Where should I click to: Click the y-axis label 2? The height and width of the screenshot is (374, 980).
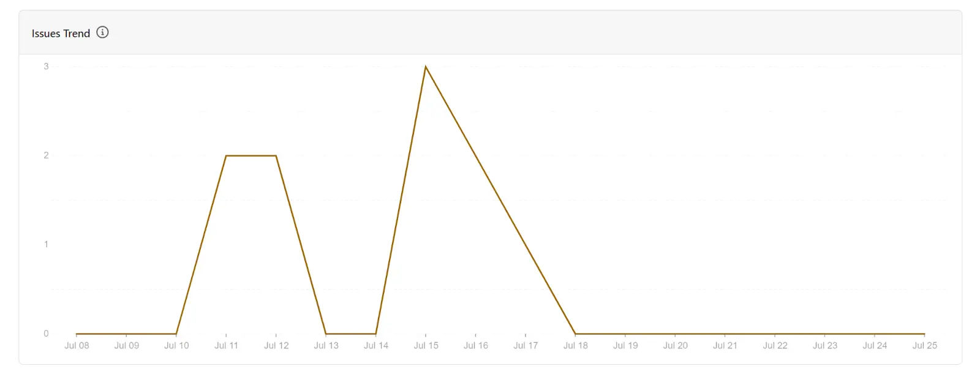click(46, 155)
